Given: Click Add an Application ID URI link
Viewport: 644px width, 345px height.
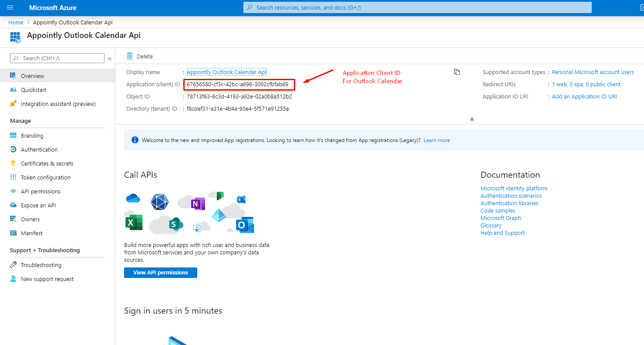Looking at the screenshot, I should [x=584, y=97].
